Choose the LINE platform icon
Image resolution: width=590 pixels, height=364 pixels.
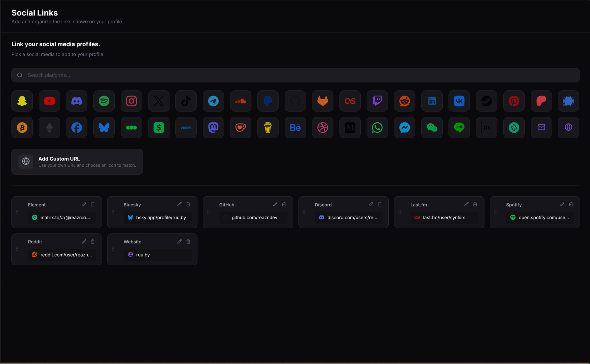[x=459, y=128]
